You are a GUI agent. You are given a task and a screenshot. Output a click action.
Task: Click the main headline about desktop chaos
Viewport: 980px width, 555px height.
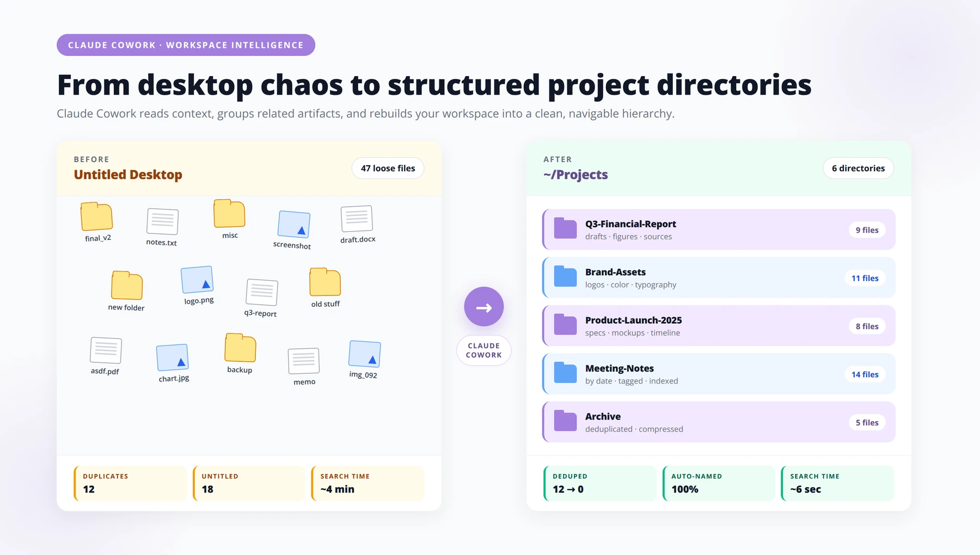pos(434,85)
